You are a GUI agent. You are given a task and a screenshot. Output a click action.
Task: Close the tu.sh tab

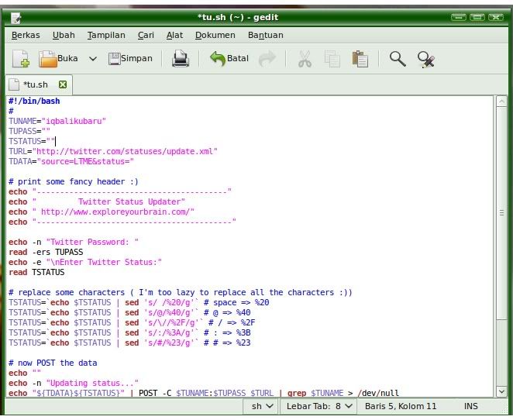pos(63,84)
